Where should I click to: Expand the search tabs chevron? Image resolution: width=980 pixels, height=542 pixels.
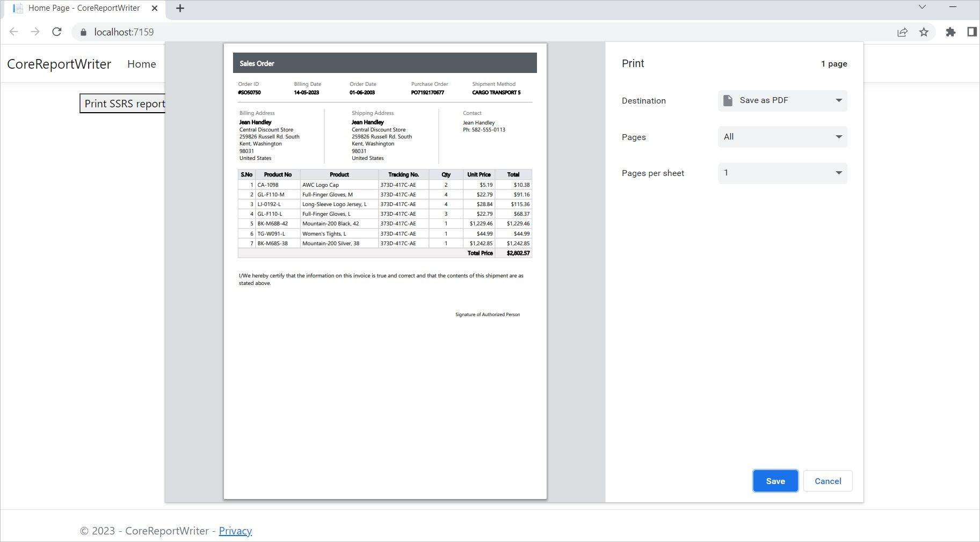tap(923, 8)
